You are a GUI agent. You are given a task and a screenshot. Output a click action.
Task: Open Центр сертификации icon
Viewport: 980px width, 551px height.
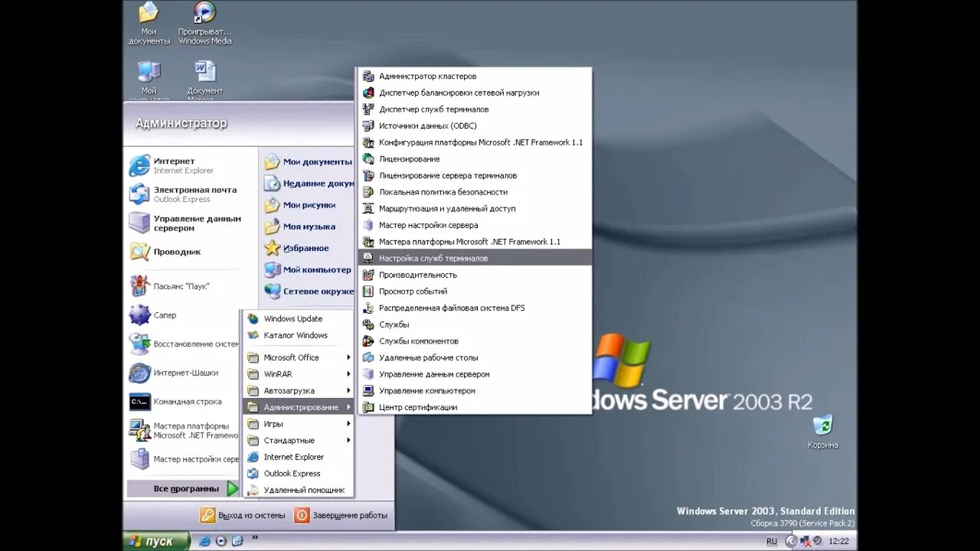(367, 407)
